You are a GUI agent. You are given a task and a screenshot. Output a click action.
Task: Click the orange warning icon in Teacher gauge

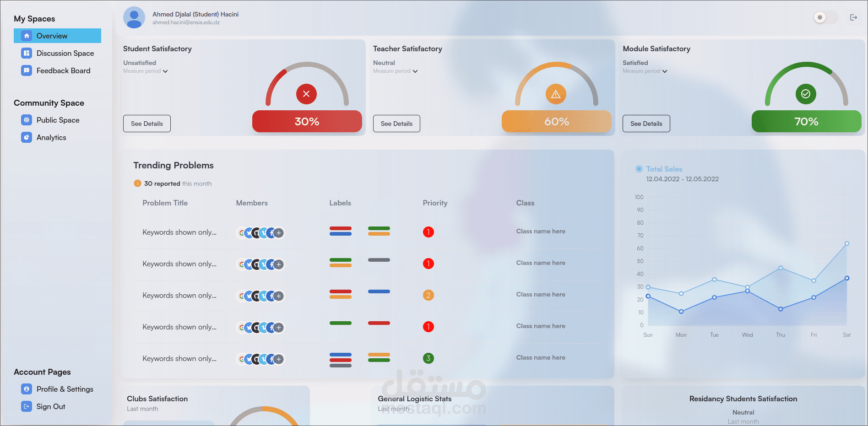tap(556, 94)
